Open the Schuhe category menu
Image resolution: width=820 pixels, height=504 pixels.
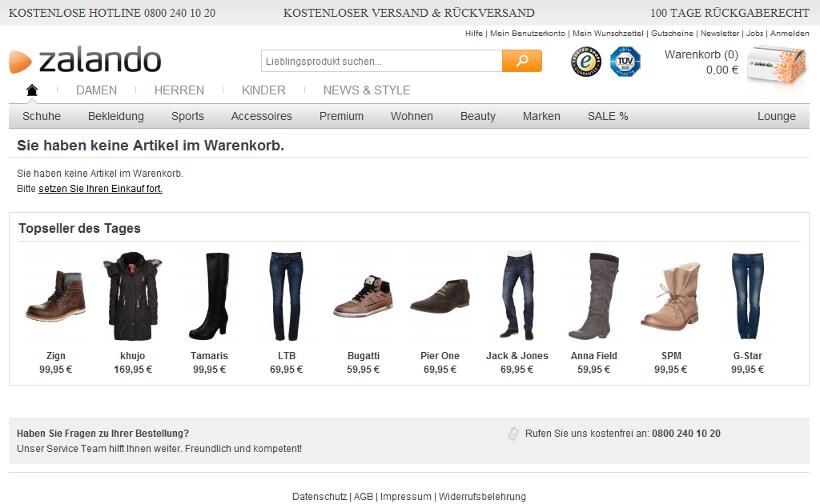(x=42, y=116)
